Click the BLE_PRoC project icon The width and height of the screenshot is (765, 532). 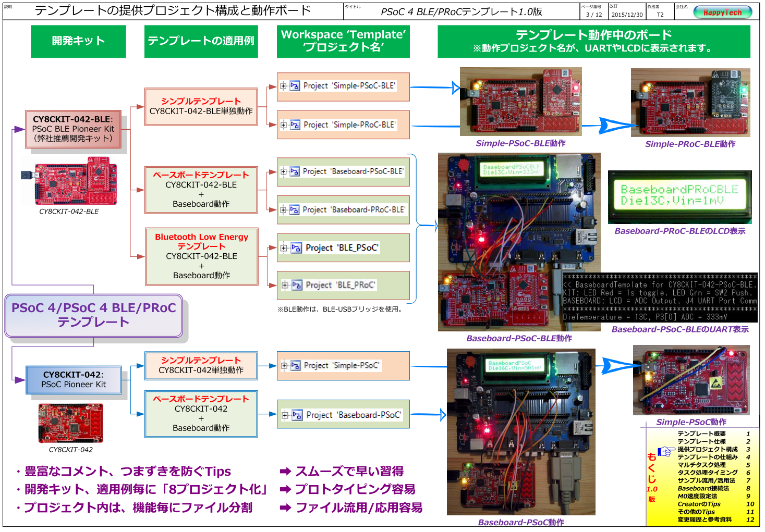297,284
